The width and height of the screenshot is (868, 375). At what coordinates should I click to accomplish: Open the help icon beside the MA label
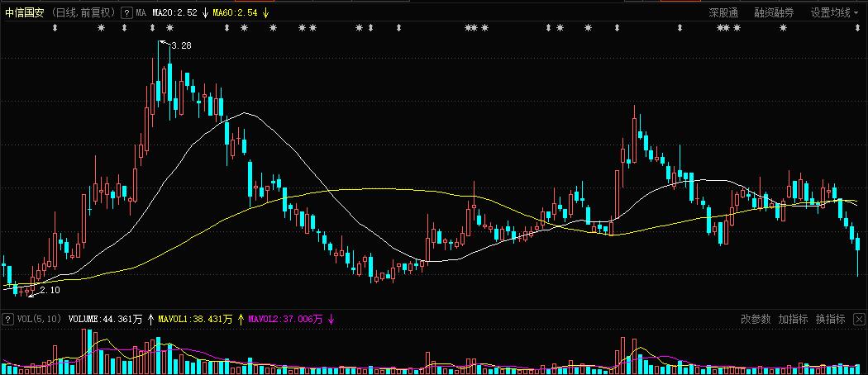pyautogui.click(x=126, y=12)
